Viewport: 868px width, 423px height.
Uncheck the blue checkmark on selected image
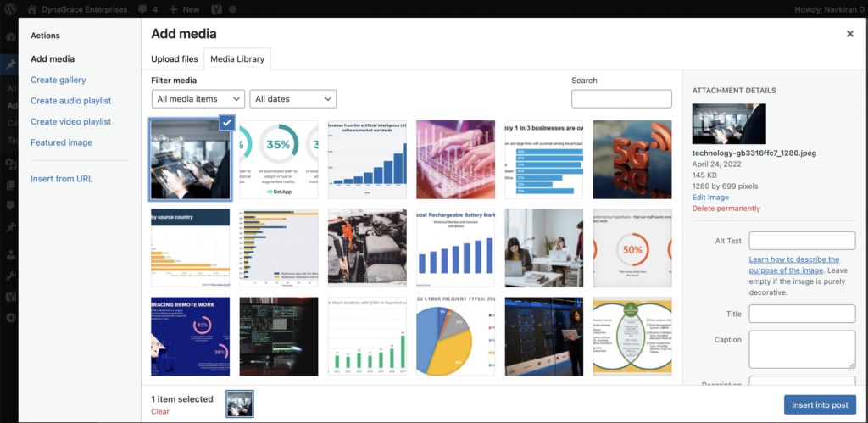(x=226, y=123)
